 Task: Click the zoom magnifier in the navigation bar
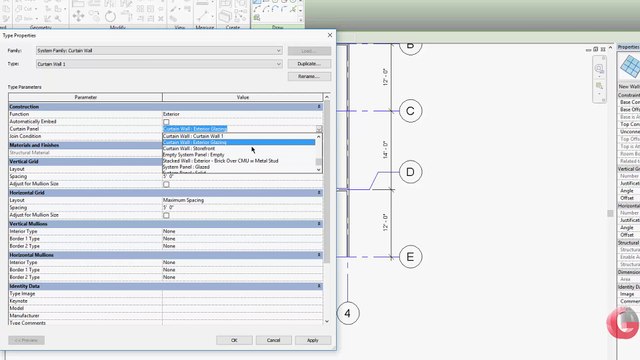point(599,68)
